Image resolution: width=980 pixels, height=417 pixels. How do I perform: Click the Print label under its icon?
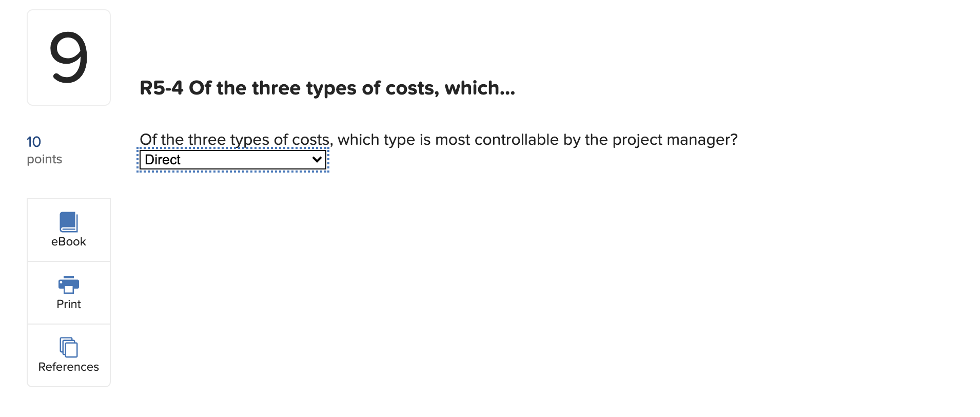68,304
